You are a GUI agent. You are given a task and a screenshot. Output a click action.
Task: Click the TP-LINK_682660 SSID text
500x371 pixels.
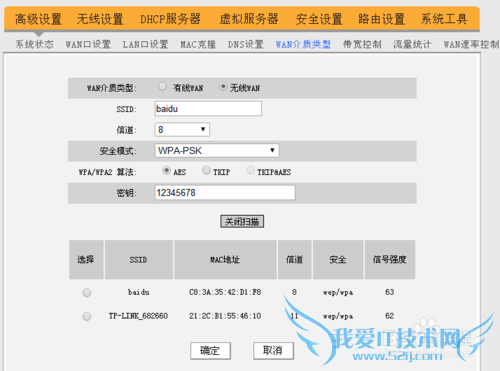point(138,316)
